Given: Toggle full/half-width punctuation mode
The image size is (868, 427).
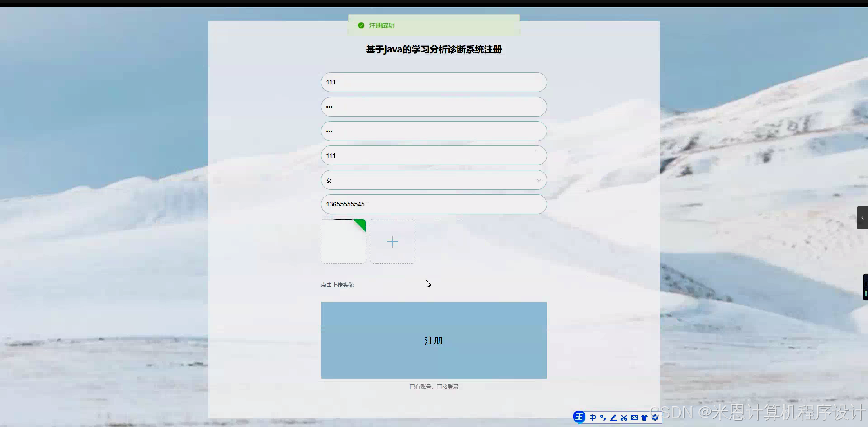Looking at the screenshot, I should click(603, 417).
